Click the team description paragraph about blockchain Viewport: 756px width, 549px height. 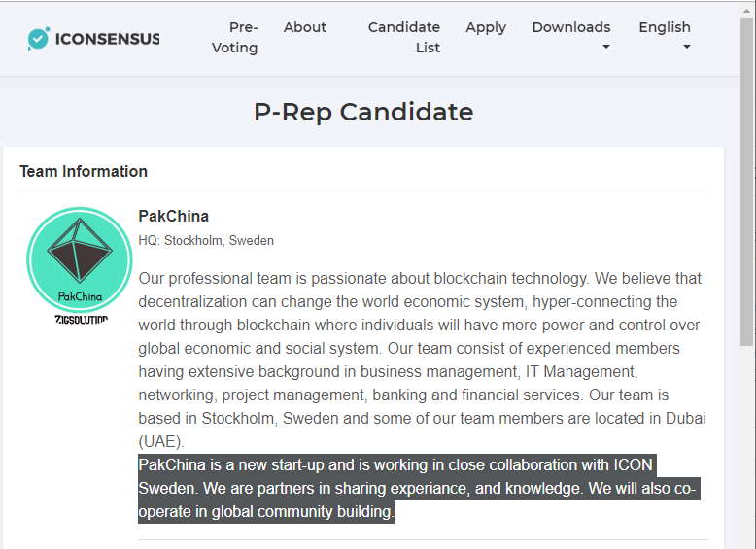click(x=422, y=360)
